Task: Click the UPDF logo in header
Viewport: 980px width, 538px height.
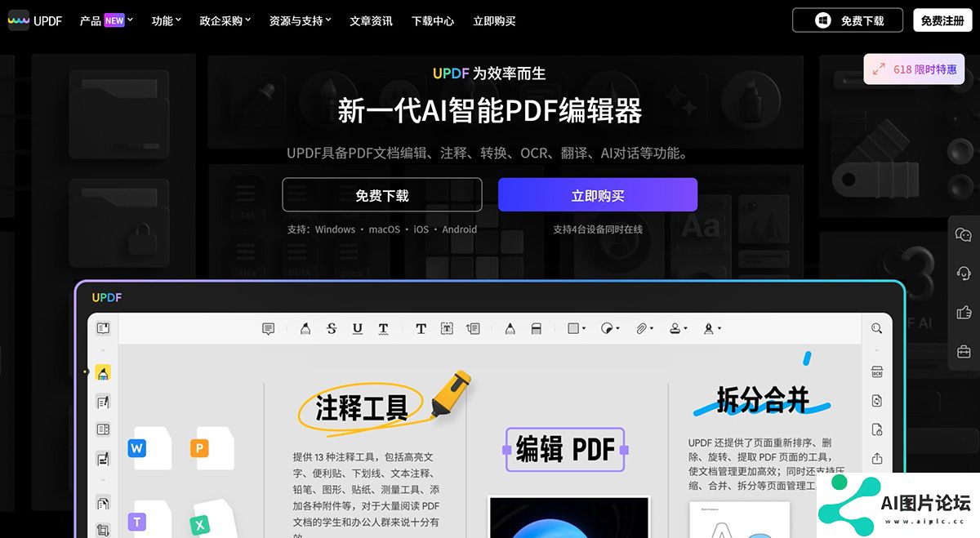Action: pyautogui.click(x=35, y=20)
